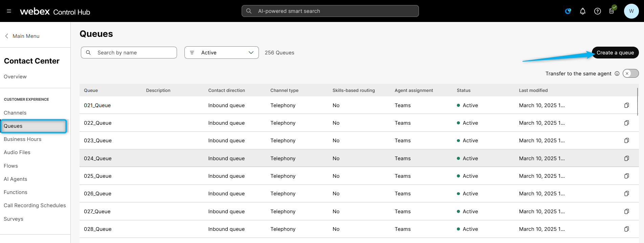Open the user profile avatar W
644x243 pixels.
631,11
